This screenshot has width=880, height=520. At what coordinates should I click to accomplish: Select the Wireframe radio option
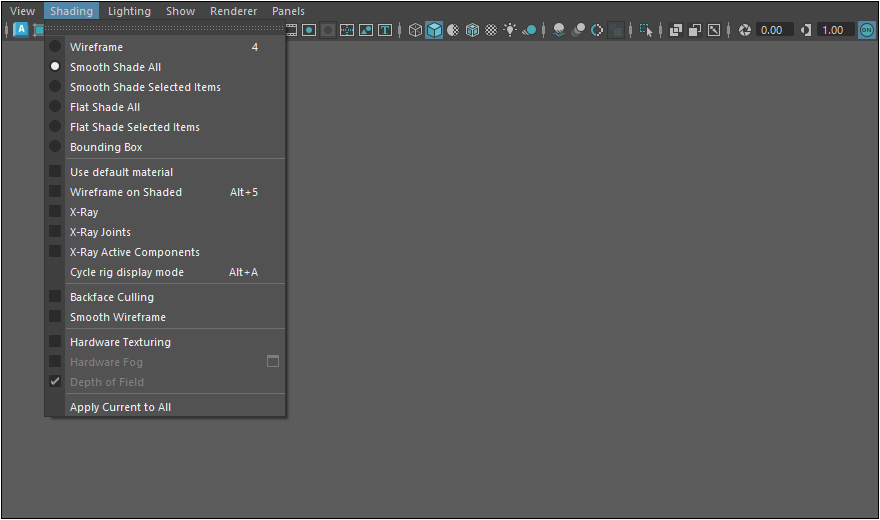click(96, 47)
